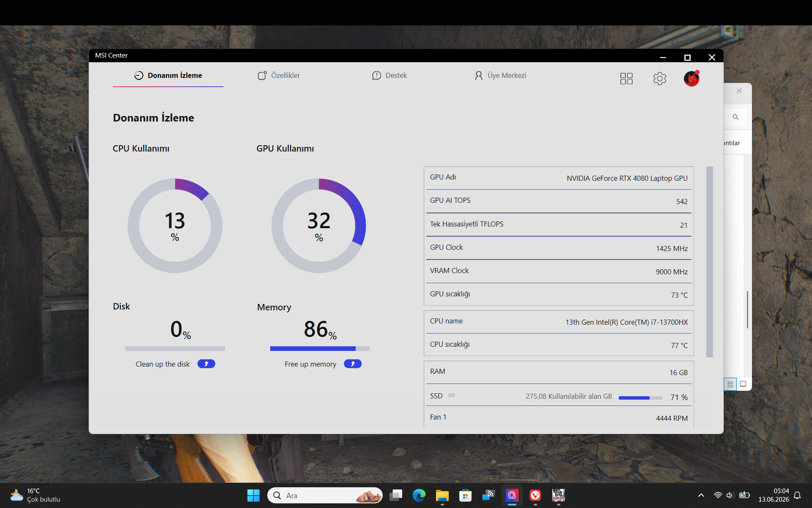Viewport: 812px width, 508px height.
Task: Click the Tek Hassasiyetli TFLOPS row label
Action: click(466, 224)
